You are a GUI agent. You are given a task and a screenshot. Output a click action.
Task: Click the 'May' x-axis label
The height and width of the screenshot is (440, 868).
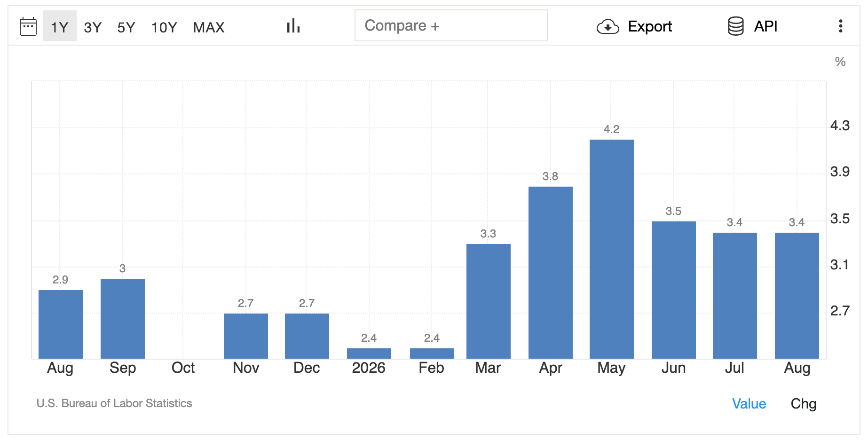coord(611,368)
